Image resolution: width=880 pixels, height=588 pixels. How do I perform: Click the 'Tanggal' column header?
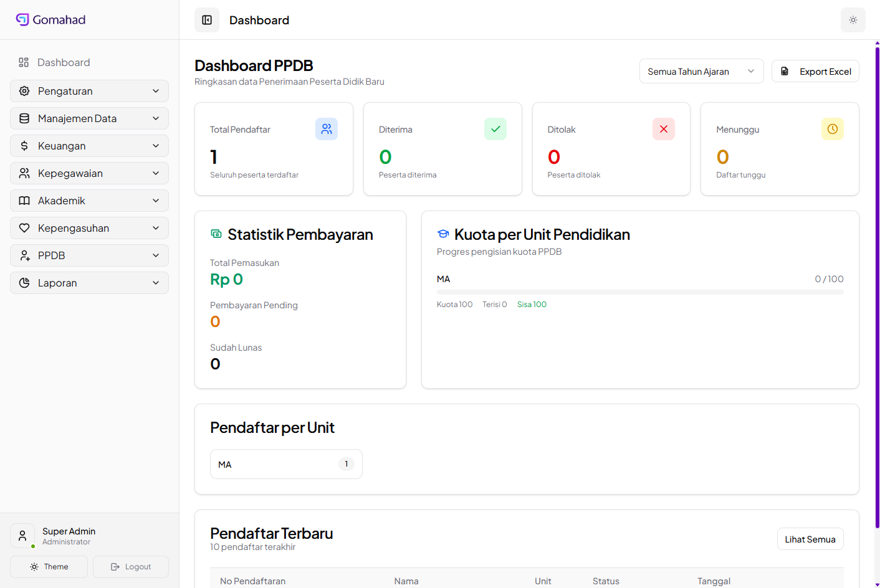tap(714, 581)
